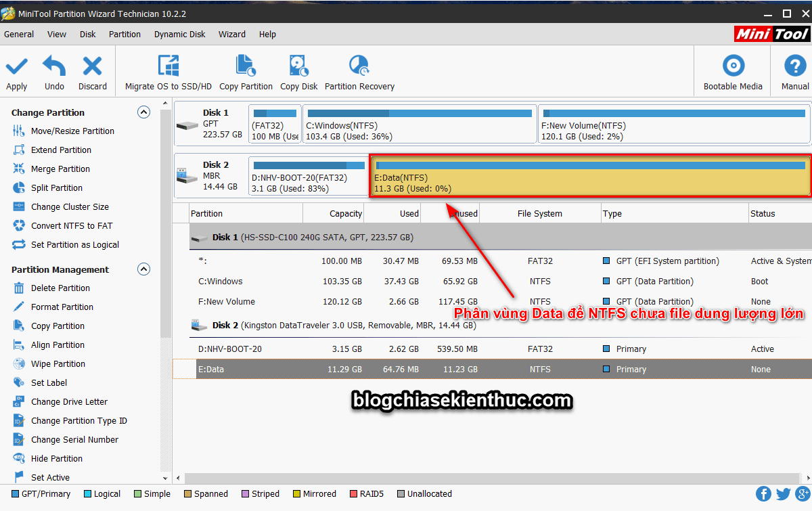Collapse the Change Partition section
812x511 pixels.
[143, 112]
